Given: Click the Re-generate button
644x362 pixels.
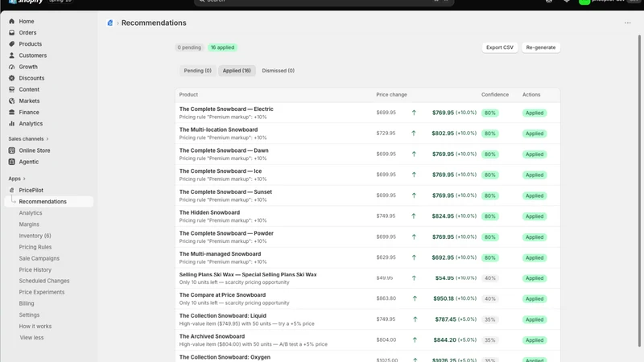Looking at the screenshot, I should coord(540,47).
